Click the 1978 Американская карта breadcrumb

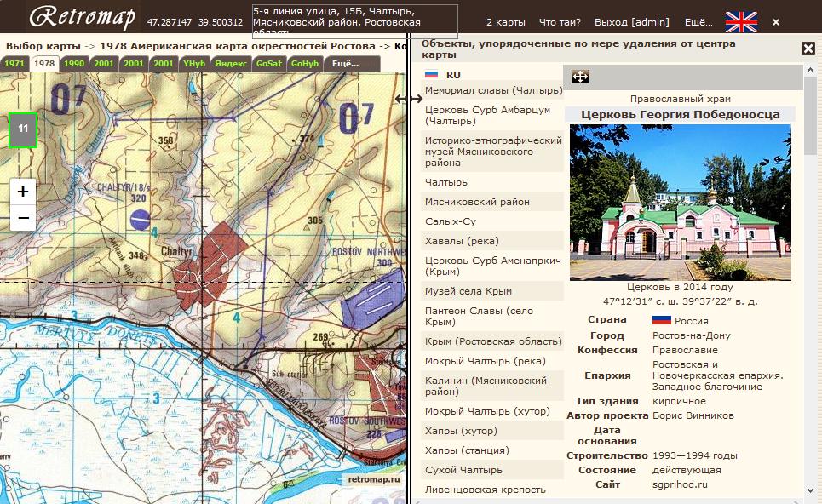239,46
